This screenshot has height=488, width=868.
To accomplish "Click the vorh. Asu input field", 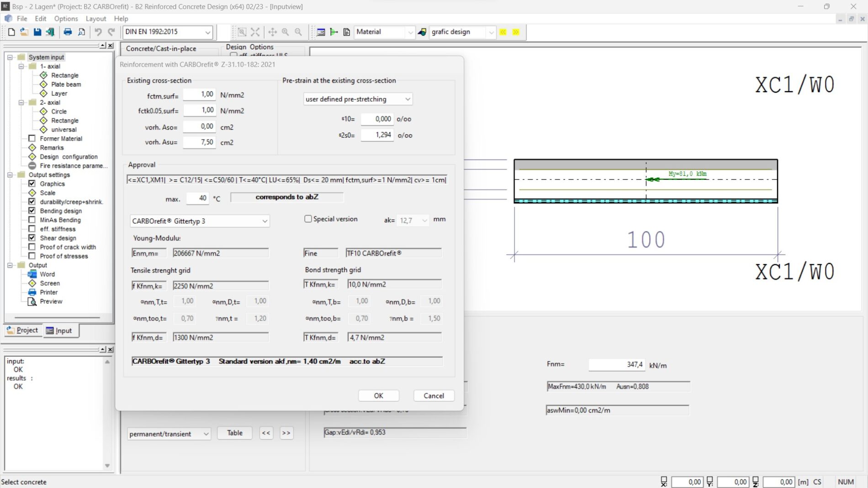I will point(199,142).
